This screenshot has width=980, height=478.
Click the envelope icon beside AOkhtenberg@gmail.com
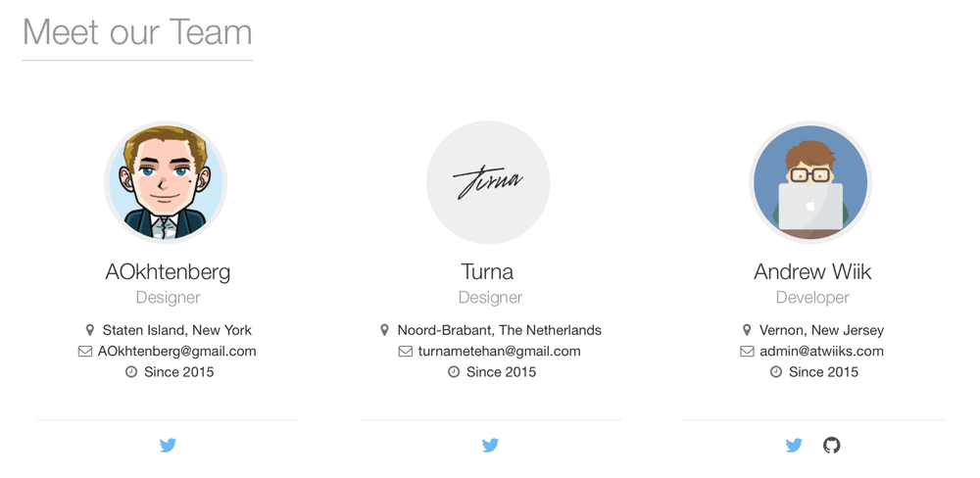click(85, 352)
